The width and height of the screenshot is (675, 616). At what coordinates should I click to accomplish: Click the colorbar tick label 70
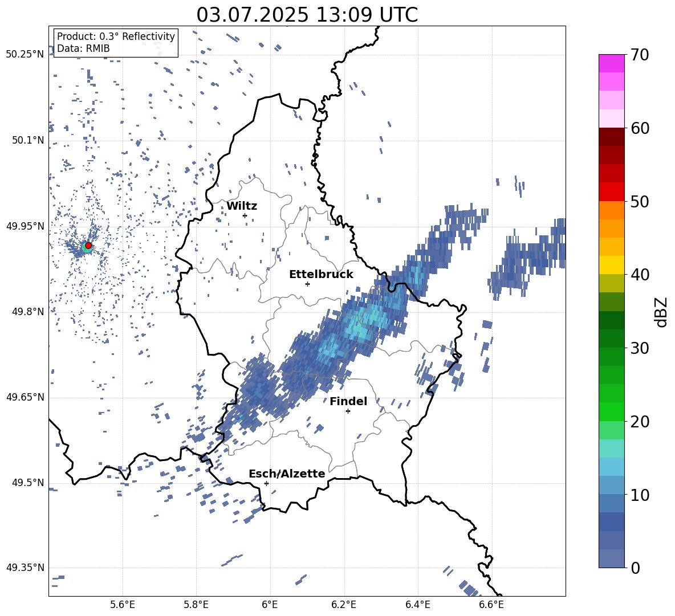(x=639, y=55)
